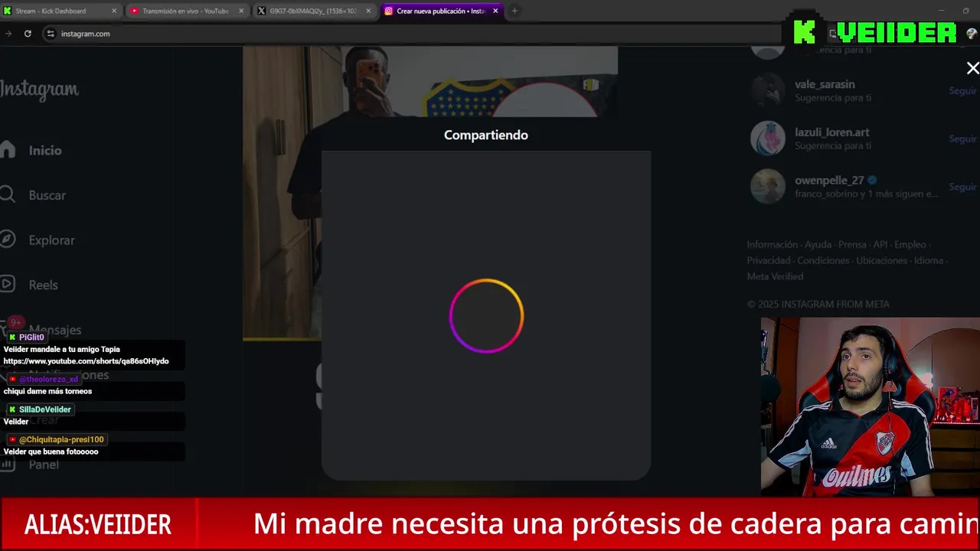The height and width of the screenshot is (551, 980).
Task: Click the X favicon on the image tab
Action: [x=262, y=11]
